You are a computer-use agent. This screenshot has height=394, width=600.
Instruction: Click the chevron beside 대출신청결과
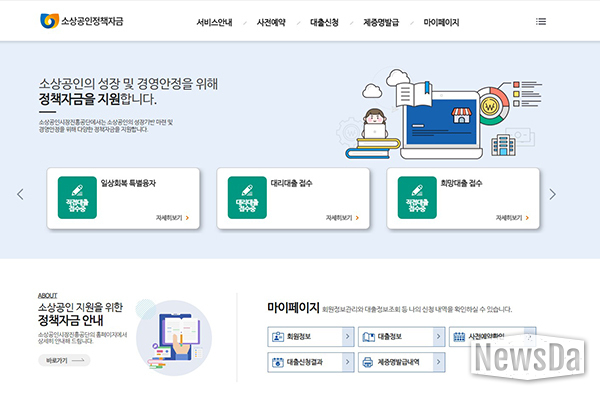348,362
